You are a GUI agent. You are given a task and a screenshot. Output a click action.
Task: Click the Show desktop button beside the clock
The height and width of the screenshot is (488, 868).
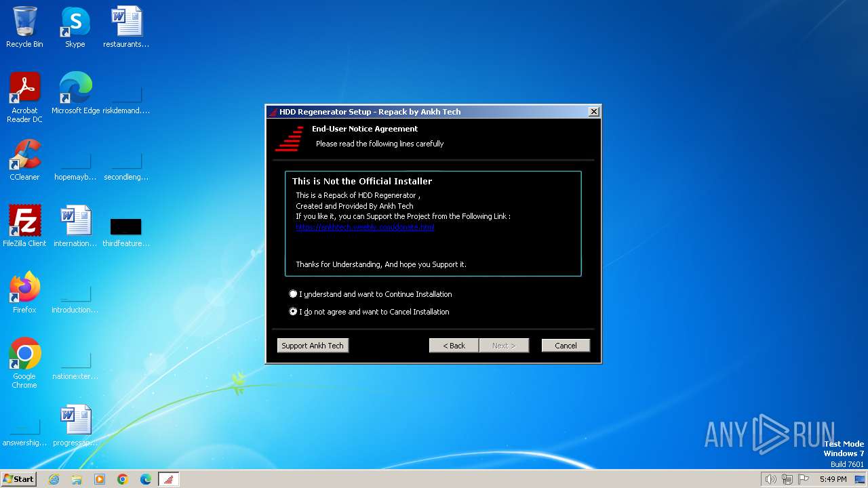861,479
